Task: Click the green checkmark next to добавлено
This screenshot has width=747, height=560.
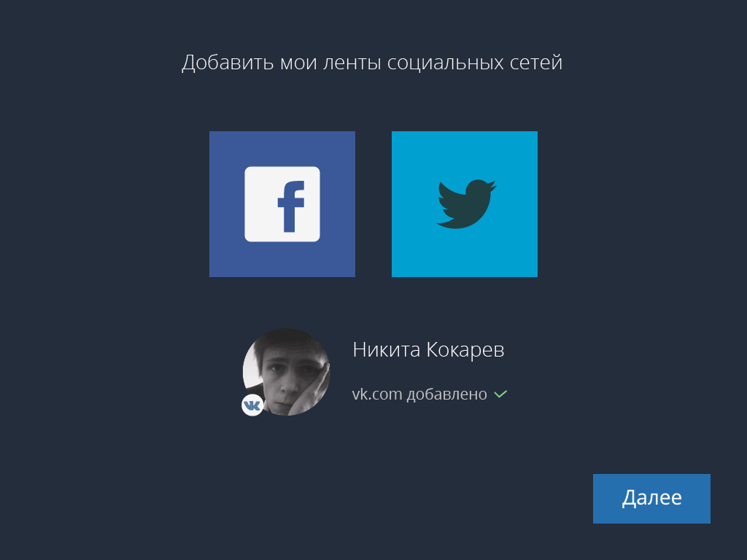Action: click(500, 394)
